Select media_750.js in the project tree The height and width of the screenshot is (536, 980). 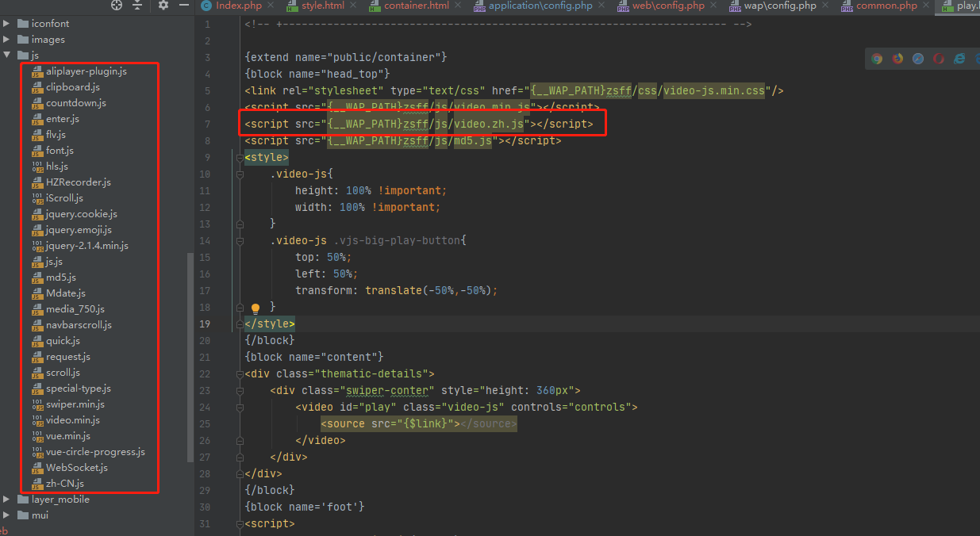(x=75, y=309)
